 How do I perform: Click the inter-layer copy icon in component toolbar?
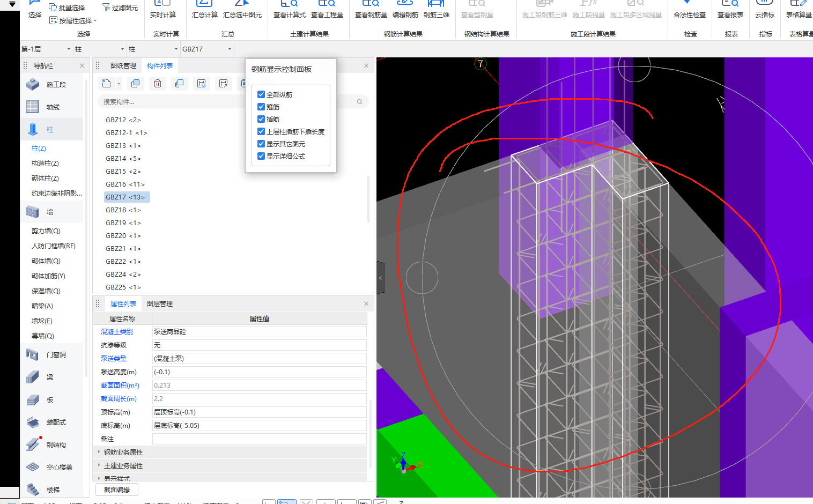[x=180, y=83]
